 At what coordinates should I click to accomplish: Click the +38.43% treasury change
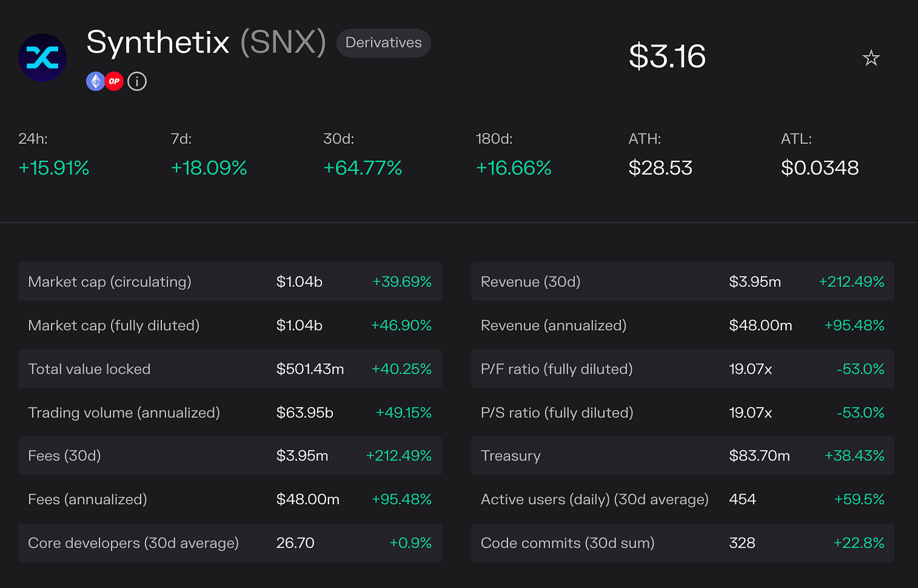coord(854,456)
